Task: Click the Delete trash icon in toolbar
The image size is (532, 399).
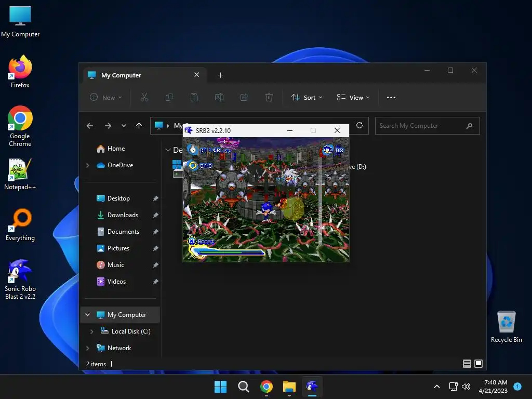Action: pyautogui.click(x=269, y=97)
